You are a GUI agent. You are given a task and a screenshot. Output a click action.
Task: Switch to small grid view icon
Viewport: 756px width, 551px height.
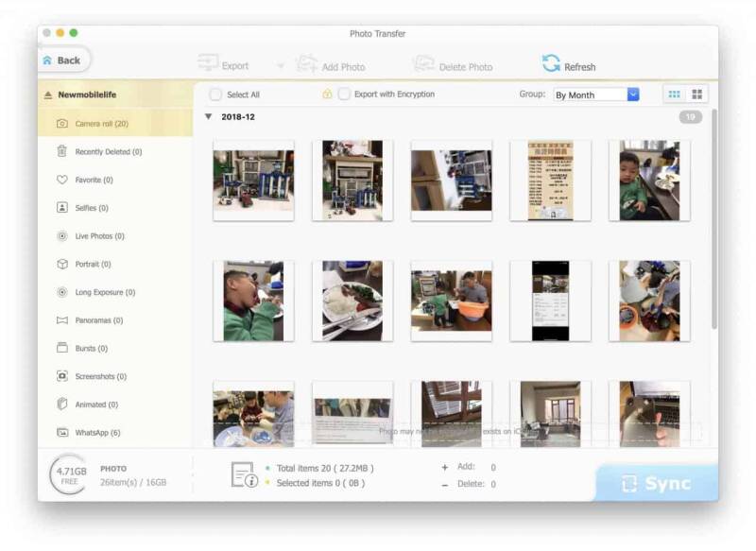pos(674,95)
